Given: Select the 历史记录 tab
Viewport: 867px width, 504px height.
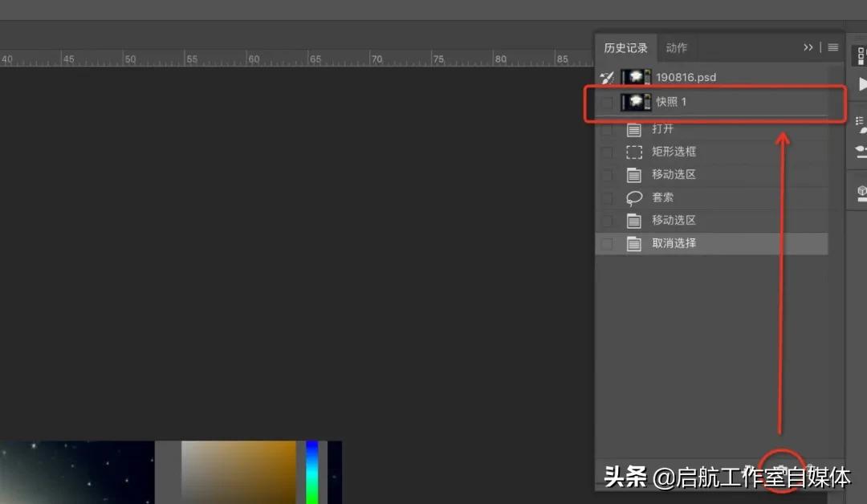Looking at the screenshot, I should tap(626, 47).
